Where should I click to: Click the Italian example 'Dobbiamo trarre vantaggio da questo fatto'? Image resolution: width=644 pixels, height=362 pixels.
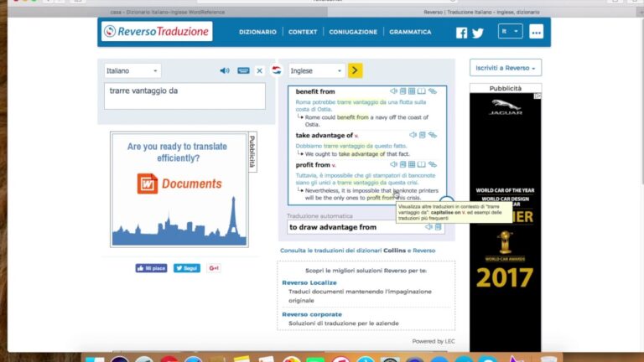coord(351,146)
